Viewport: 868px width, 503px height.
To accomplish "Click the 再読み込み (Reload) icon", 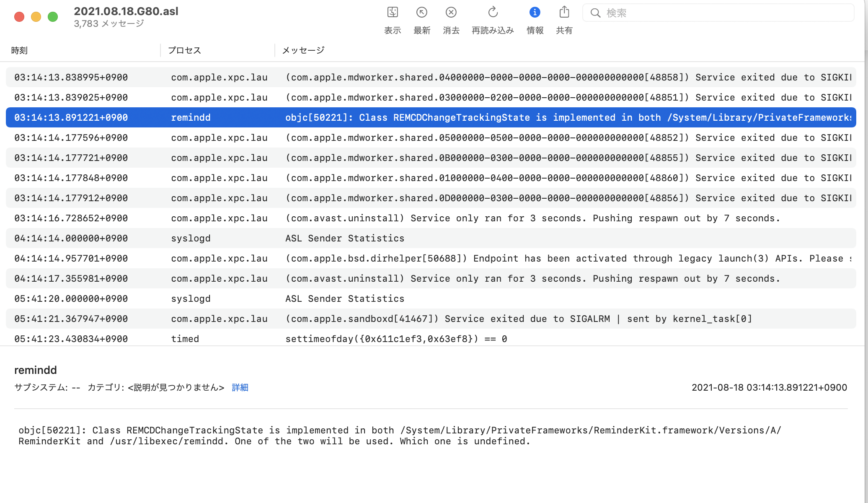I will [x=493, y=13].
